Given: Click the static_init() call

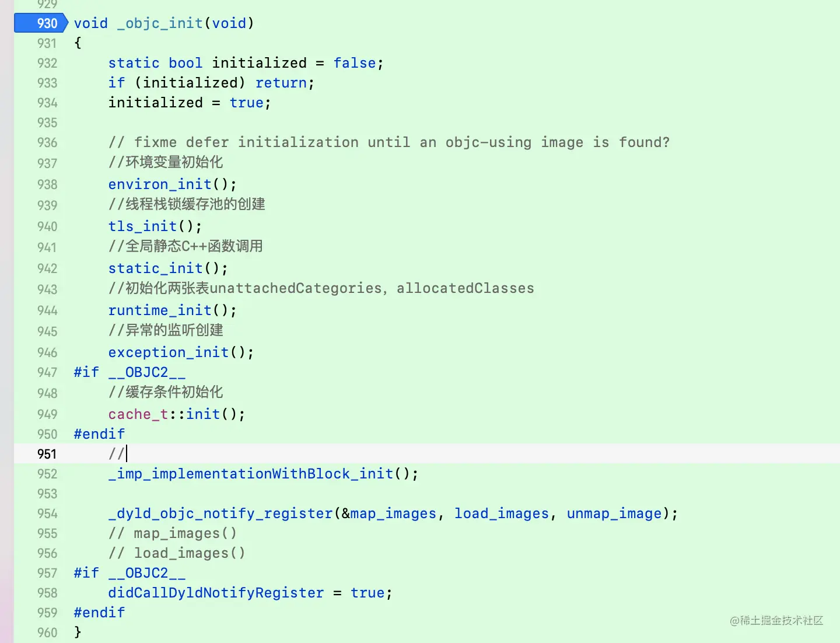Looking at the screenshot, I should pos(168,268).
